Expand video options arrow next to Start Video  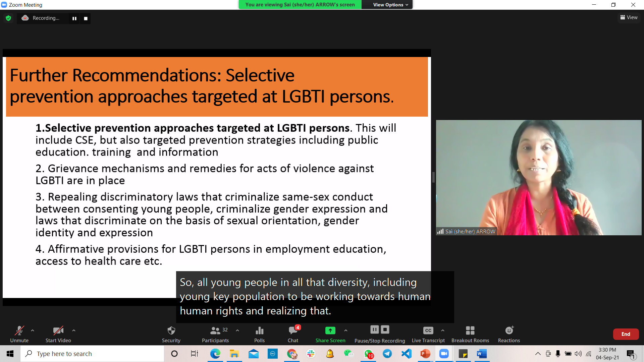[x=74, y=330]
